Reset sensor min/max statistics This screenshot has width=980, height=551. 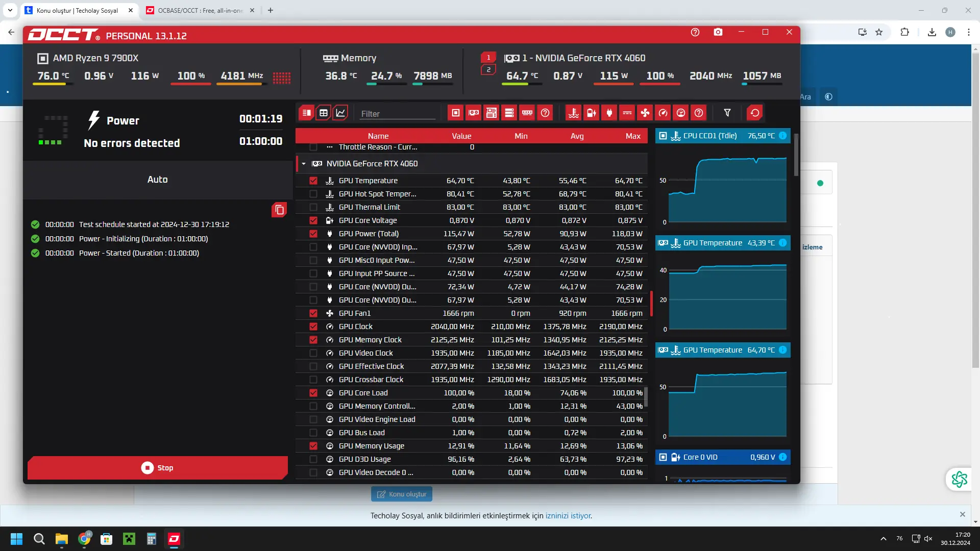pos(755,113)
